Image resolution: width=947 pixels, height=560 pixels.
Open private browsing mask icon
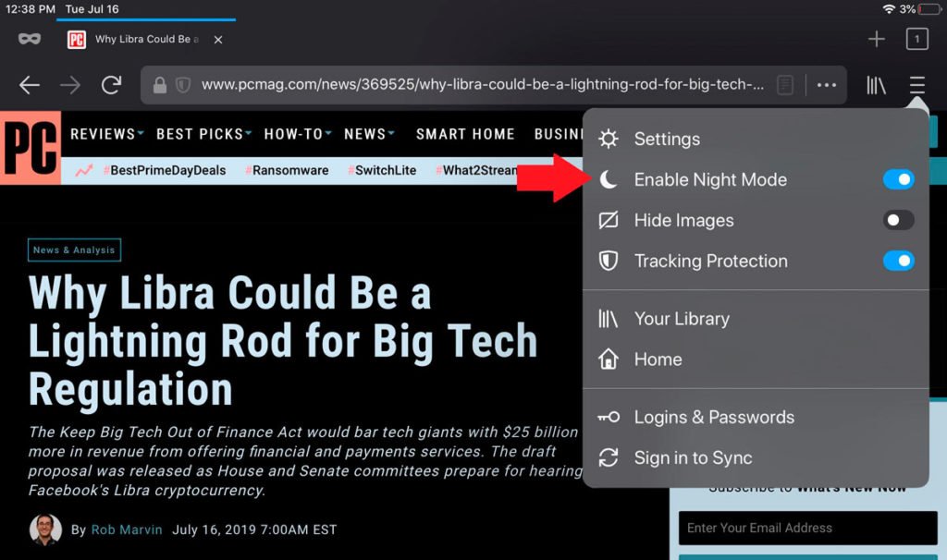click(29, 39)
